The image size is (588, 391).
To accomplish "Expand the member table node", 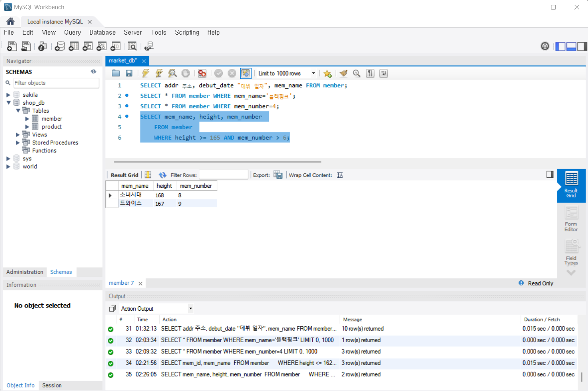I will click(x=27, y=119).
